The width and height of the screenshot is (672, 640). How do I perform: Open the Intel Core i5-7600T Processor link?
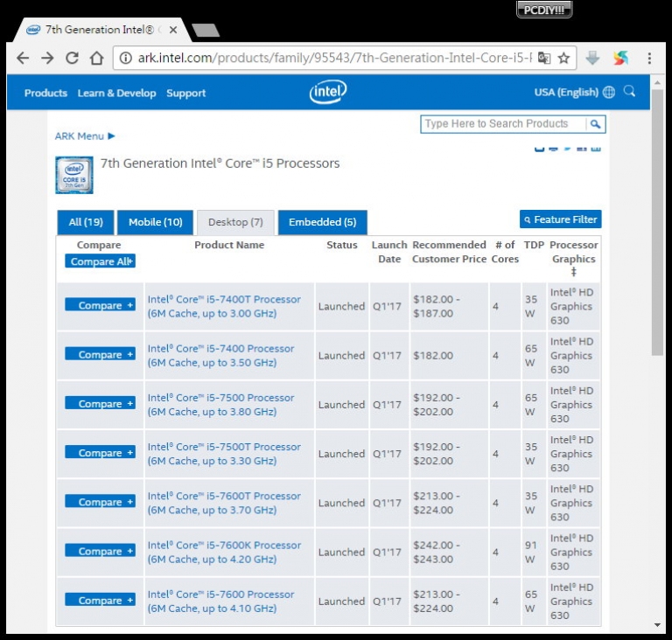point(224,503)
